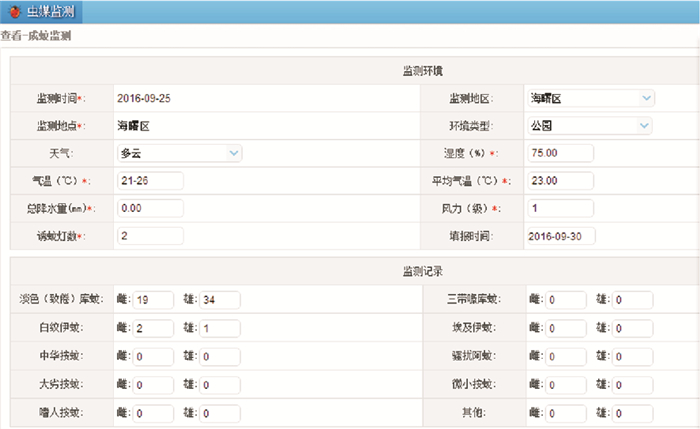This screenshot has width=700, height=429.
Task: Select the 白纹伊蚊 female count field
Action: pos(154,328)
